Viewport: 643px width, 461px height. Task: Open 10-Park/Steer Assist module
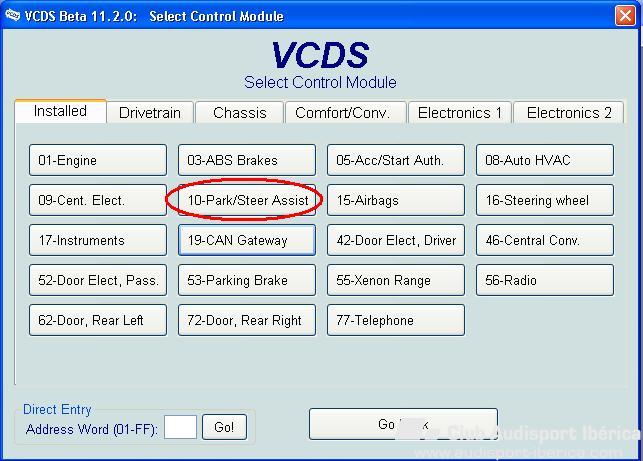[x=247, y=200]
